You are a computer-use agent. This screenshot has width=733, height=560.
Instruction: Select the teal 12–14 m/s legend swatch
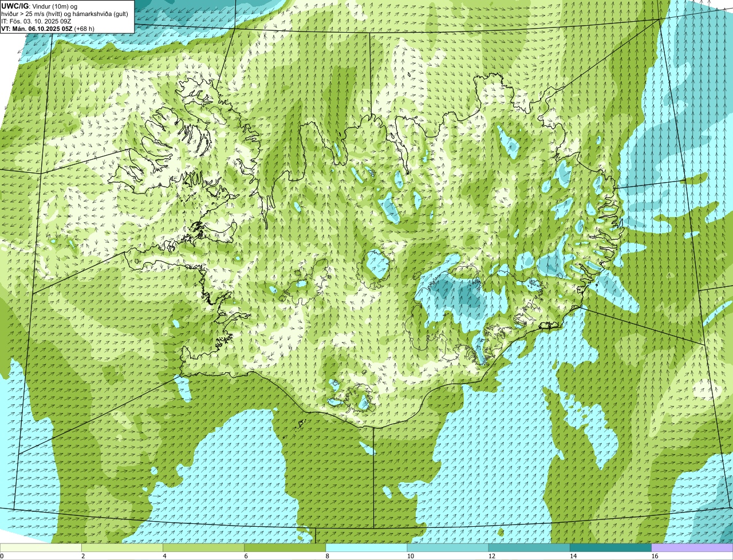[529, 548]
